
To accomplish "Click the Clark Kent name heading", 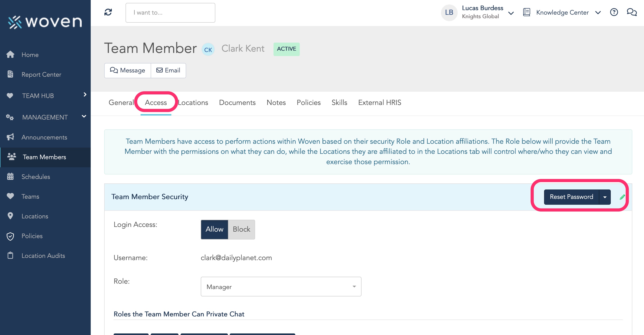I will tap(243, 48).
